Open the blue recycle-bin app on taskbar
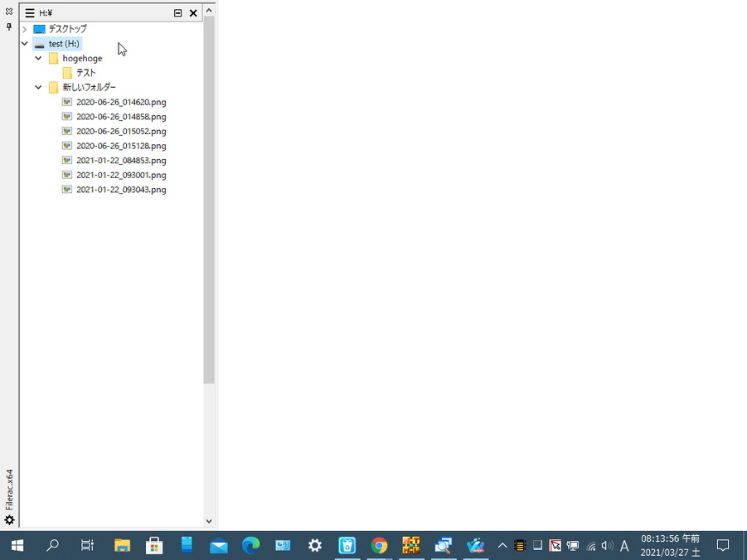 click(x=347, y=545)
